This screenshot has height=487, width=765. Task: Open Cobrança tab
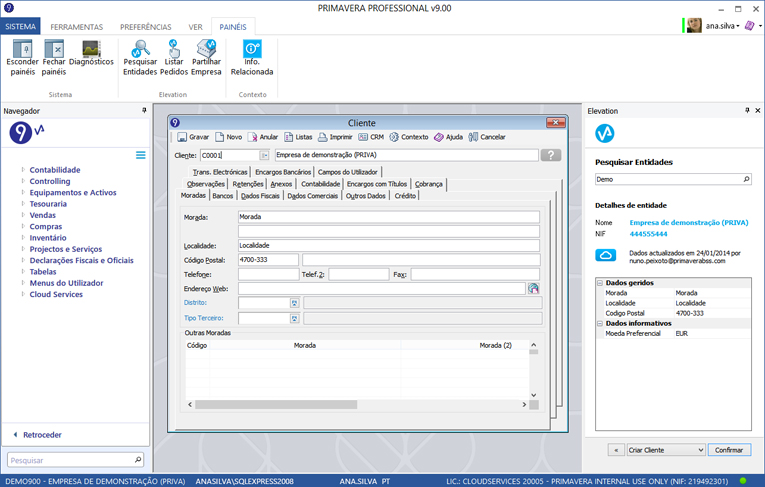point(429,184)
